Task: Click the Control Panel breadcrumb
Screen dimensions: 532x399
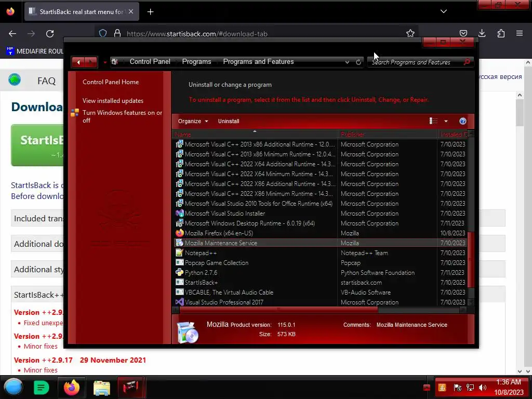Action: (x=150, y=61)
